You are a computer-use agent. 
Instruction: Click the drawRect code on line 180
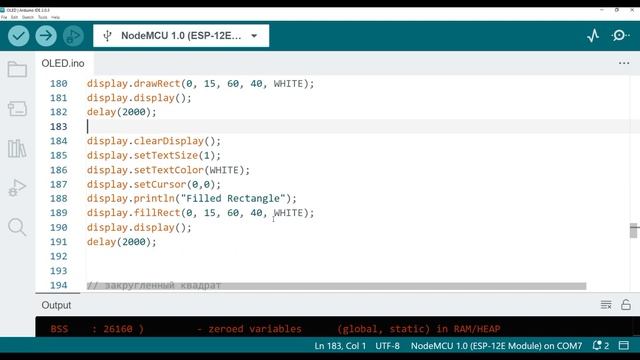(x=200, y=84)
